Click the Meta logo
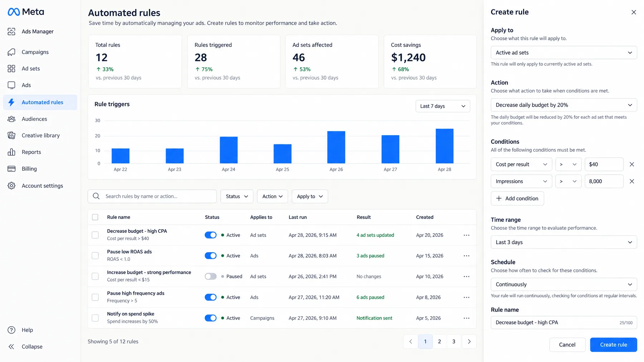This screenshot has width=644, height=362. coord(26,12)
